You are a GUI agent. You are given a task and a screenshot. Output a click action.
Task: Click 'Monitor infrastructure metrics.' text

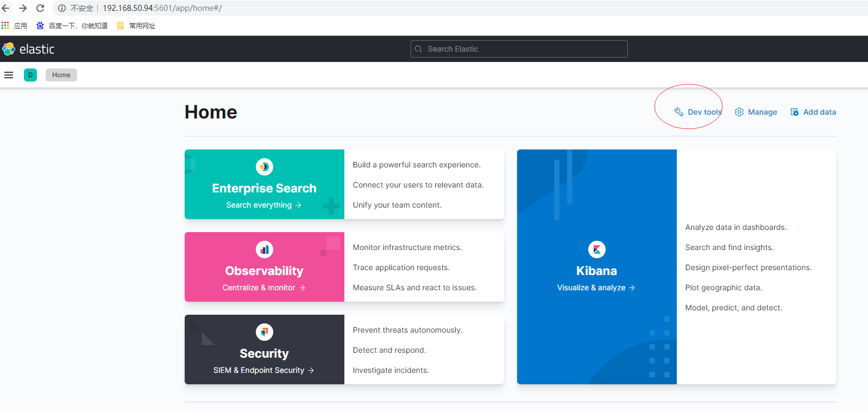click(407, 247)
